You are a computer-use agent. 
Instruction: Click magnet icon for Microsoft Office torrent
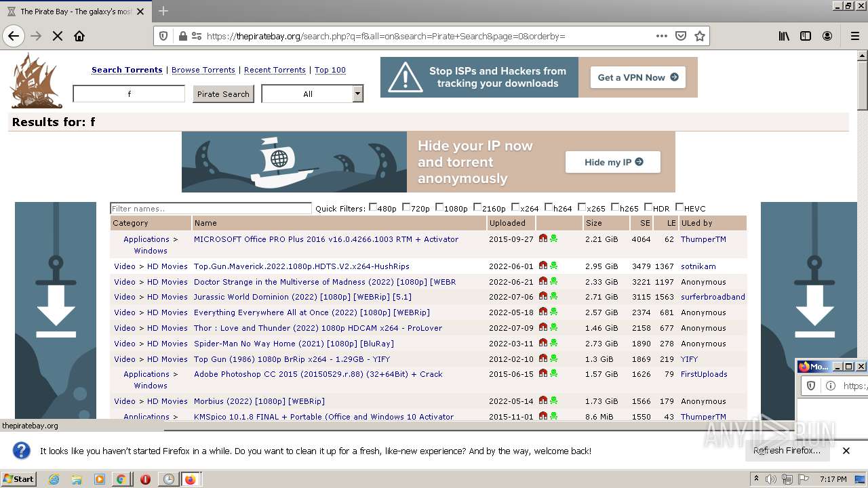(x=543, y=239)
